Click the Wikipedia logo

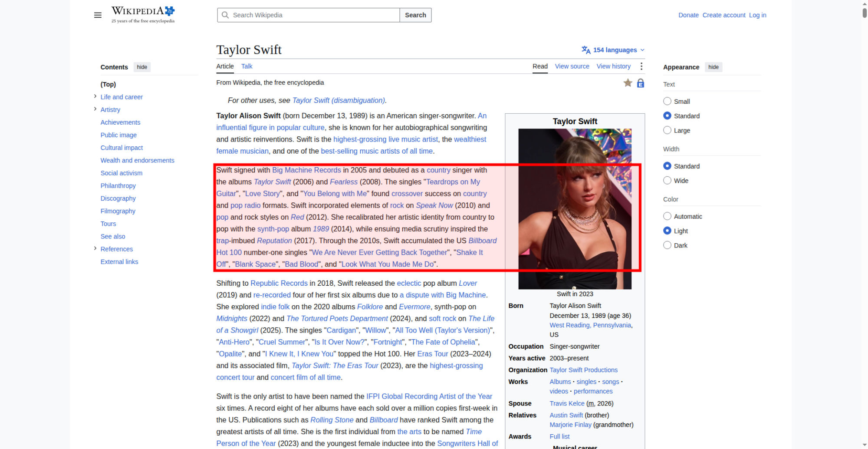(x=143, y=15)
